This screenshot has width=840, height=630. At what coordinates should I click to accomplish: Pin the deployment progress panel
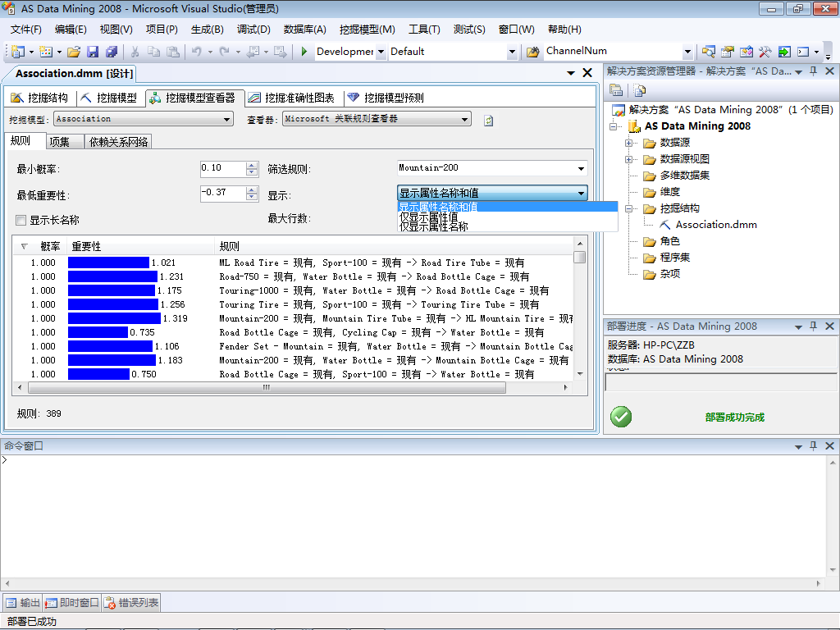(813, 326)
